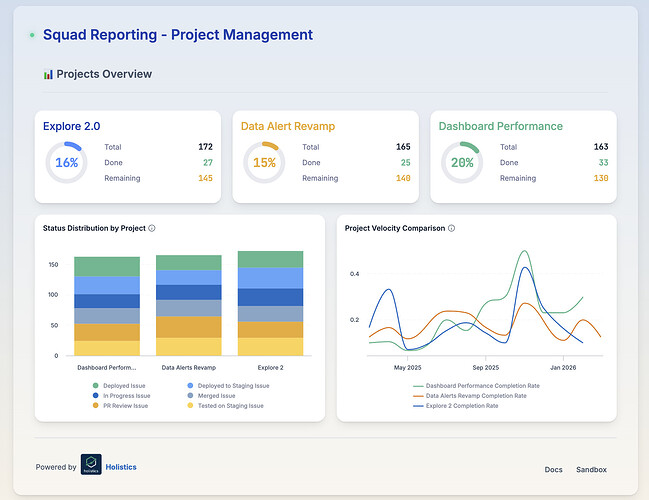Toggle Explore 2 Completion Rate legend line
Viewport: 649px width, 500px height.
[456, 406]
